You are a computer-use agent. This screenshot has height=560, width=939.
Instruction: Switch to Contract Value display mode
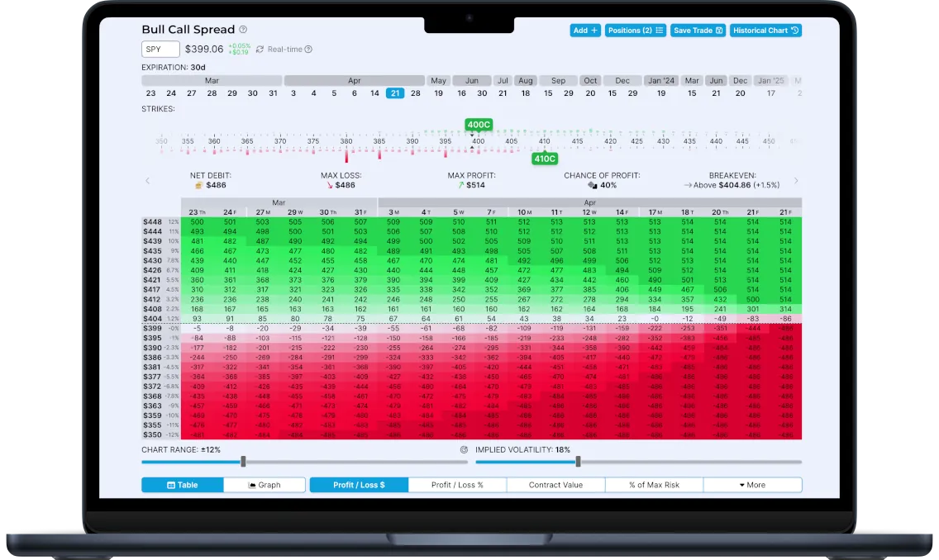[555, 485]
